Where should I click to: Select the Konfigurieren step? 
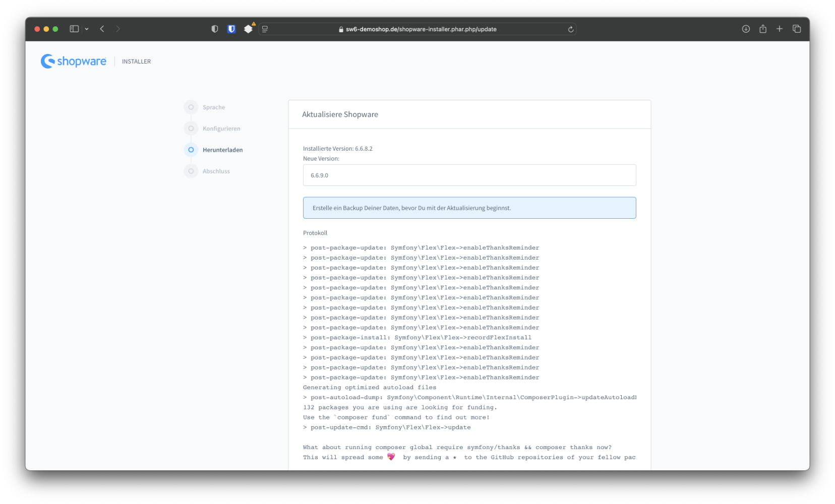pos(221,129)
